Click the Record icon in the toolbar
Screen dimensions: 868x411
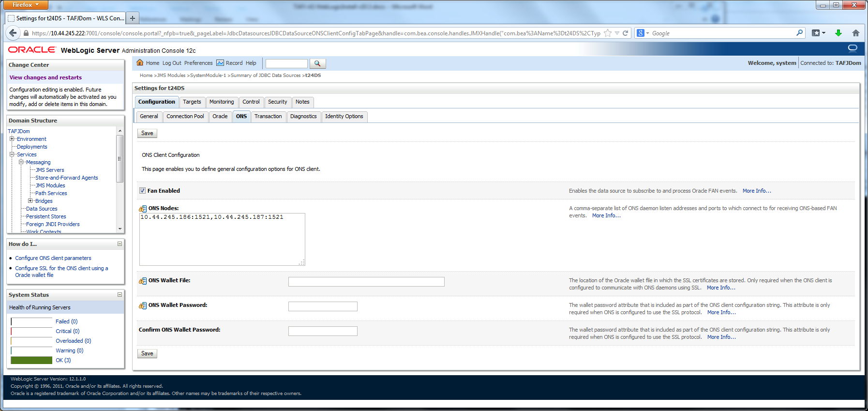click(x=220, y=63)
